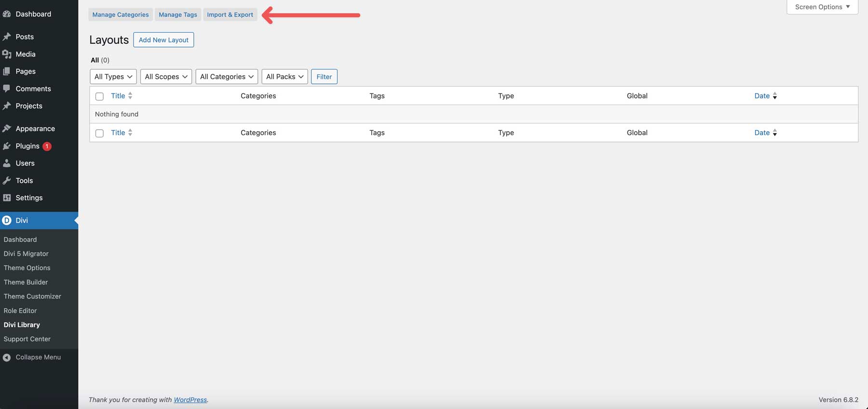
Task: Open the All Types dropdown
Action: pyautogui.click(x=113, y=77)
